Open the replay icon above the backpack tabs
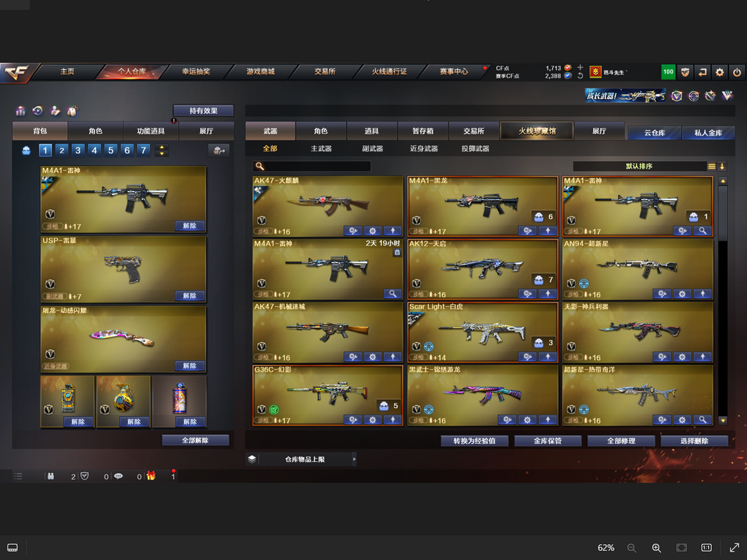This screenshot has width=747, height=560. coord(37,111)
